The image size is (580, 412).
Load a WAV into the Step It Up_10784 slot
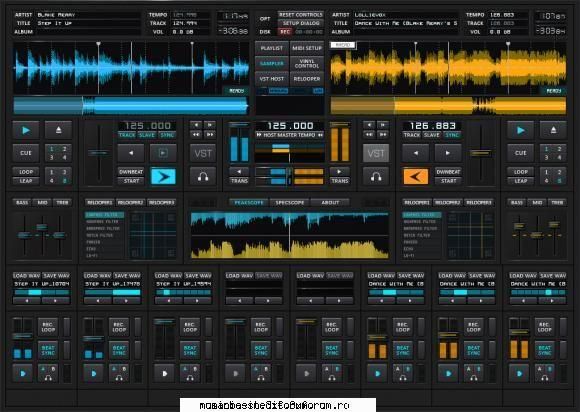(26, 276)
